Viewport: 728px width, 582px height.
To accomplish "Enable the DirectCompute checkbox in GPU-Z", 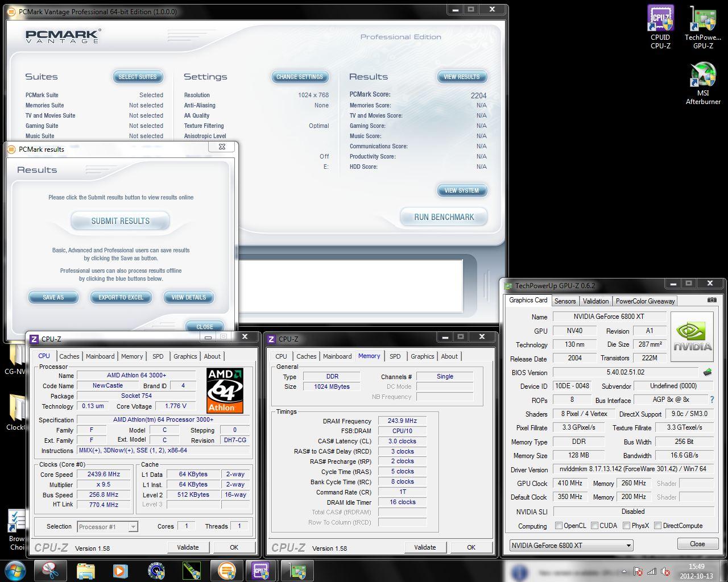I will click(658, 526).
